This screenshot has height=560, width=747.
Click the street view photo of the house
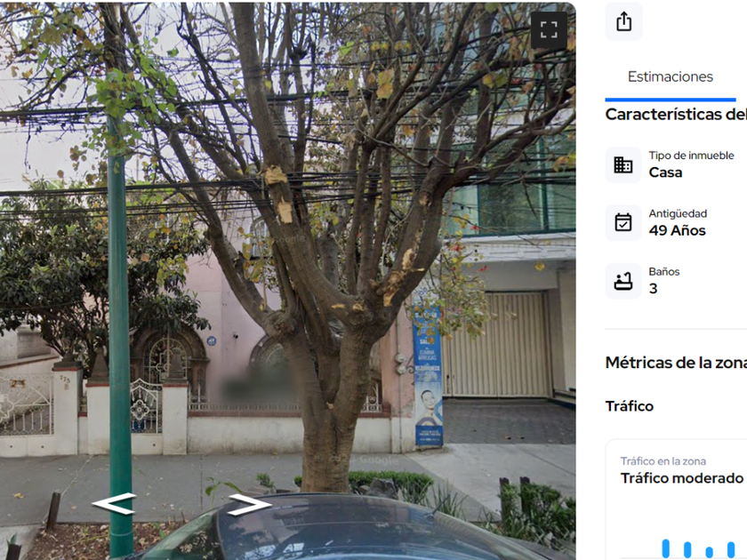click(288, 280)
